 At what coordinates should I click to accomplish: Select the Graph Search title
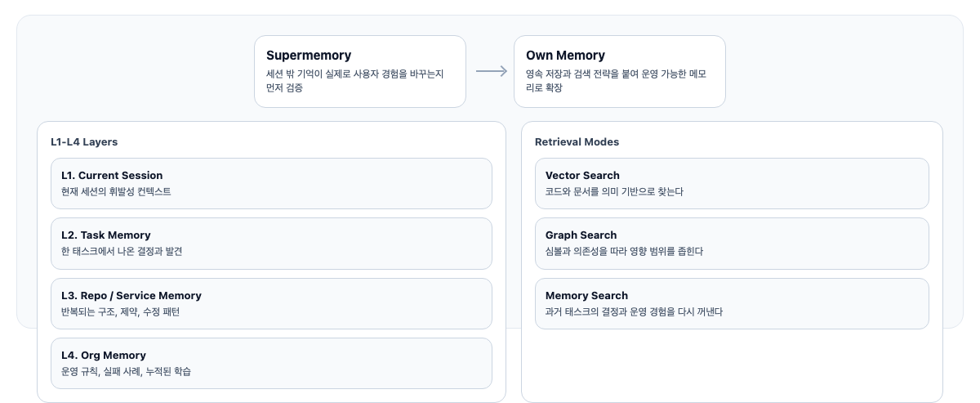click(581, 235)
